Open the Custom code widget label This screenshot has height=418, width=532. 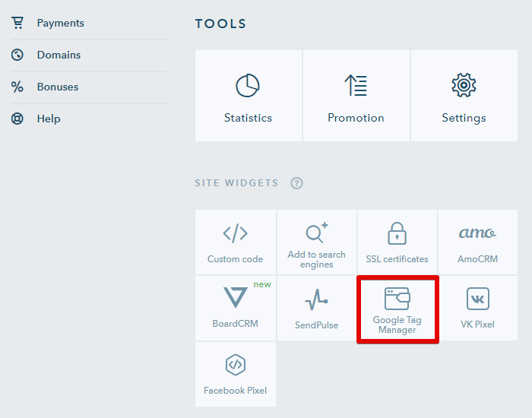[235, 259]
